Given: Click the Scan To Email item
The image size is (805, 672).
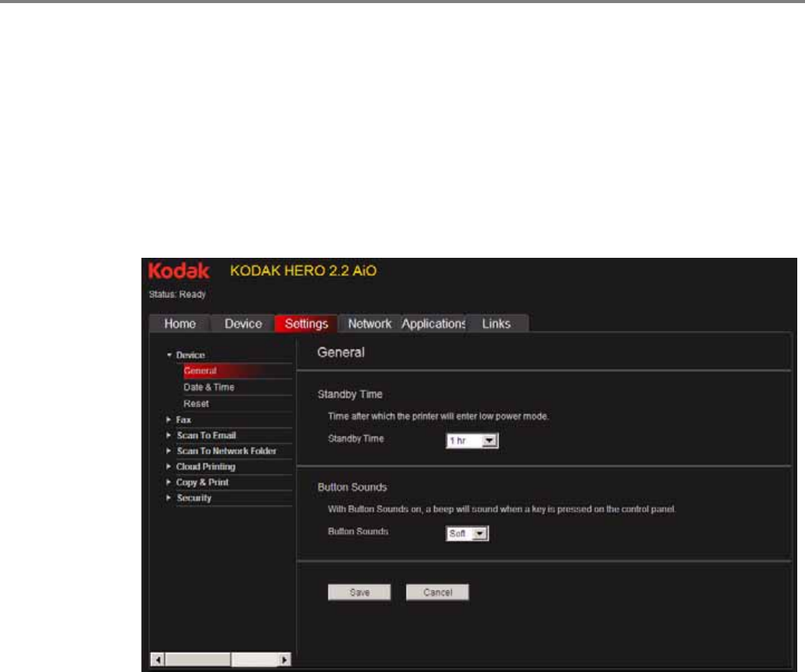Looking at the screenshot, I should (207, 435).
